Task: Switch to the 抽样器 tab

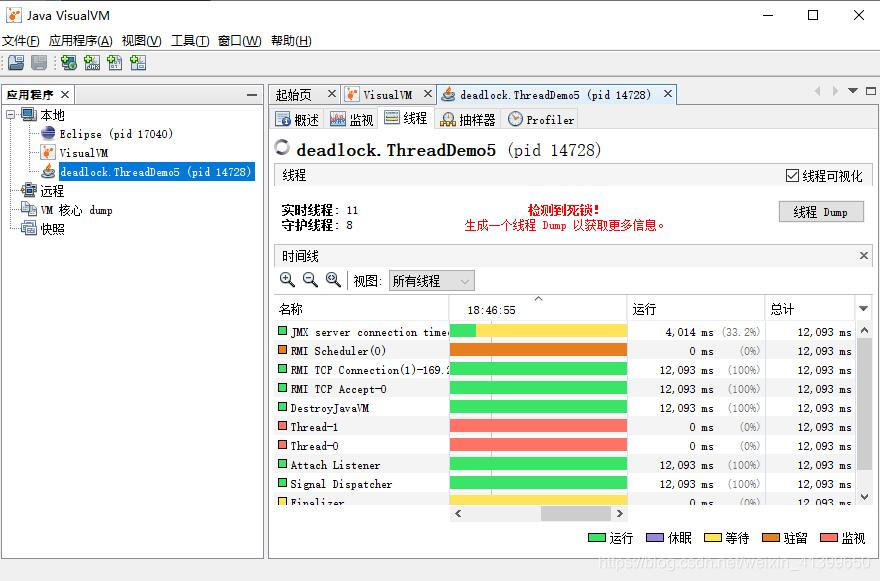Action: pos(468,120)
